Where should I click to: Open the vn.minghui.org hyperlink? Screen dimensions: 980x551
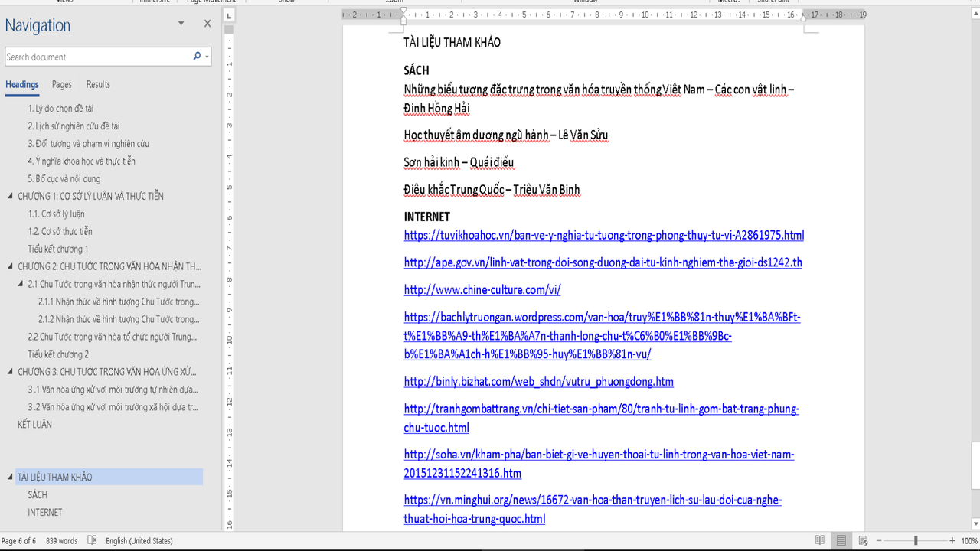tap(593, 510)
